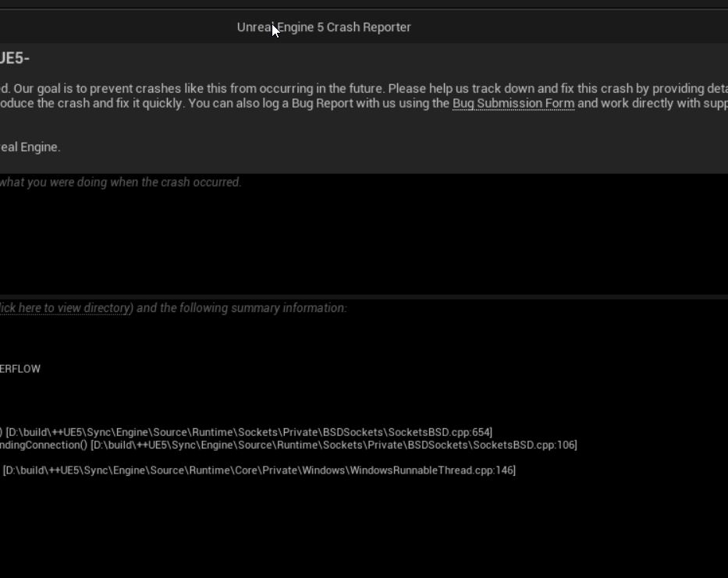Click the Unreal Engine 5 Crash Reporter title
This screenshot has width=728, height=578.
[324, 27]
